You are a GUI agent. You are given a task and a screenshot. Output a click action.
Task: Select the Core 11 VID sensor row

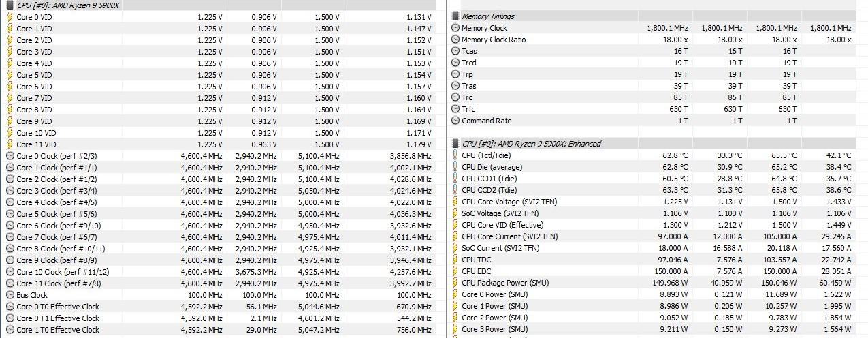[x=37, y=144]
